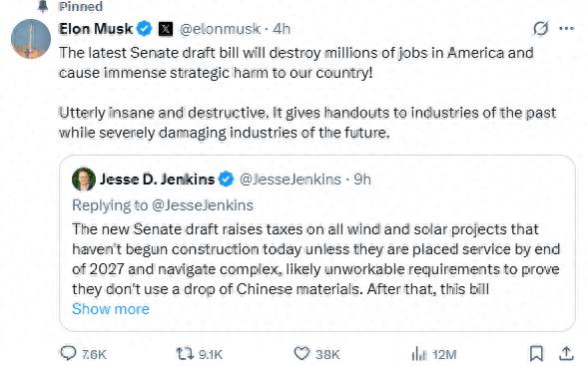This screenshot has height=366, width=588.
Task: Open Elon Musk's rocket profile picture
Action: point(31,39)
